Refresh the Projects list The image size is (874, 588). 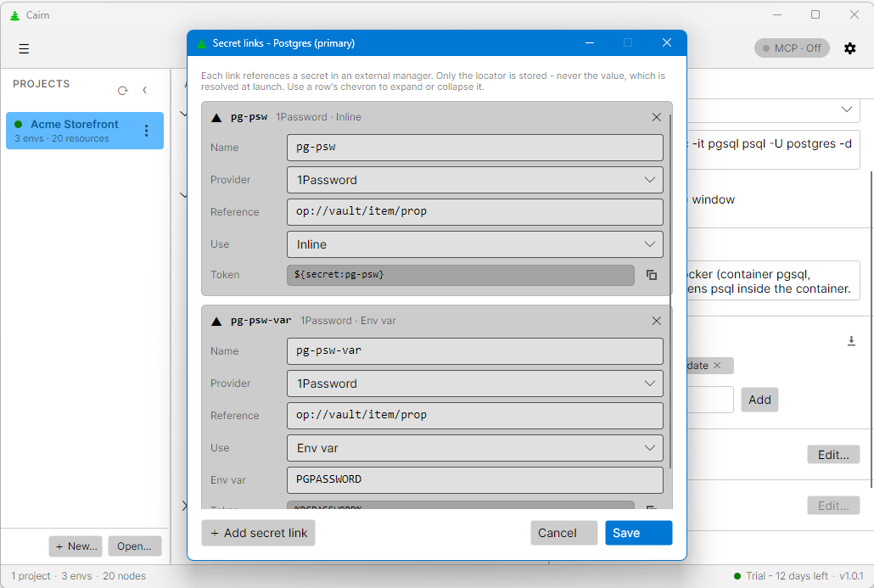(123, 90)
